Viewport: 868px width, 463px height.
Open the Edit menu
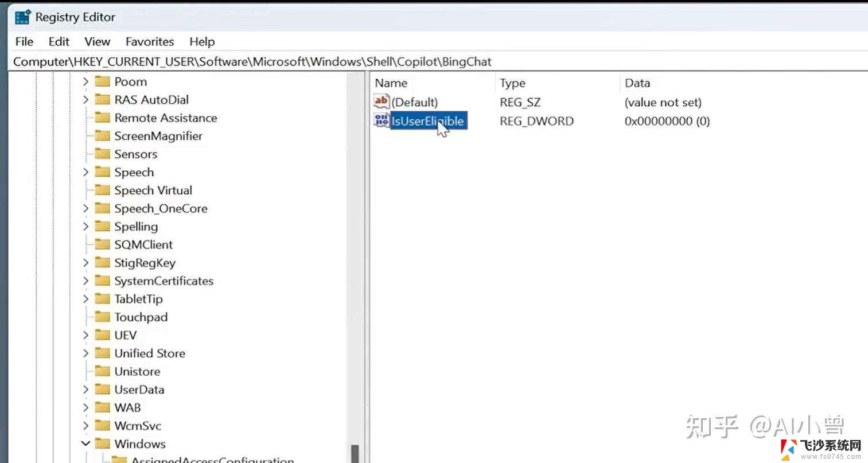point(59,41)
